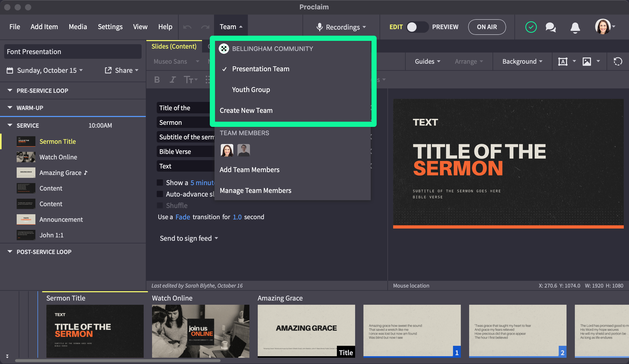Click the horizontal scrollbar at the bottom
This screenshot has height=364, width=629.
click(118, 361)
